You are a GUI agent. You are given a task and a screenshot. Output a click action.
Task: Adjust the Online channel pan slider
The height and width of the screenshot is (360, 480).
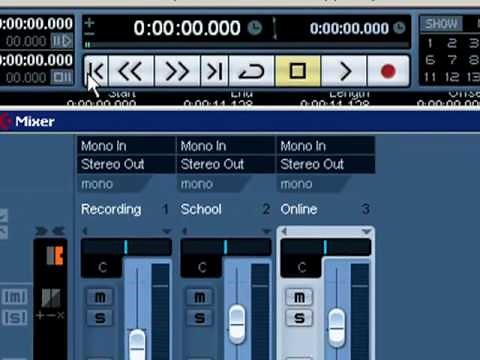326,247
